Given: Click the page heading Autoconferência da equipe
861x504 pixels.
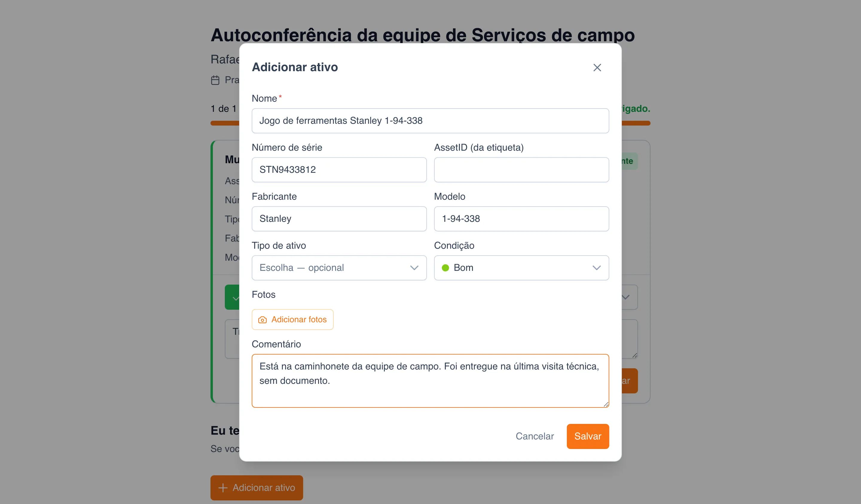Looking at the screenshot, I should [423, 35].
